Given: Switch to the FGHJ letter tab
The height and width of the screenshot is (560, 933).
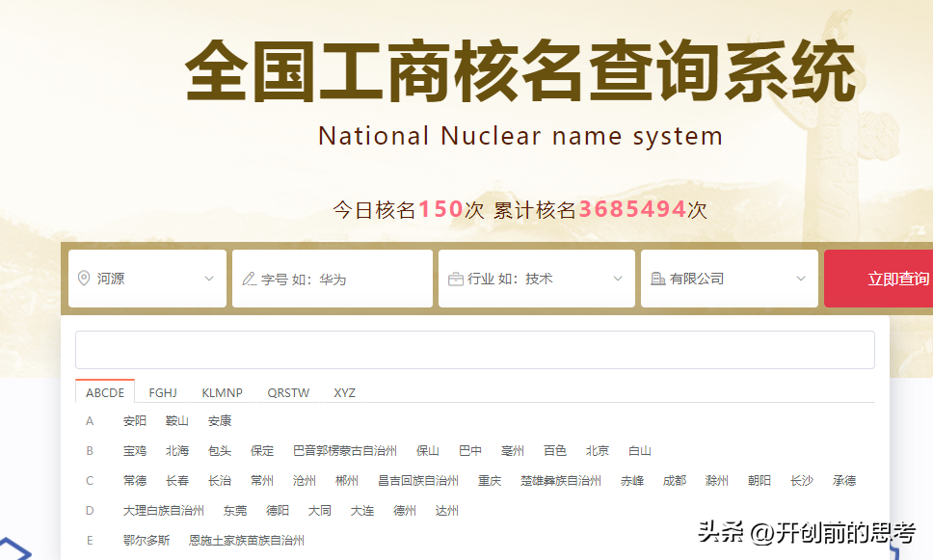Looking at the screenshot, I should point(163,392).
